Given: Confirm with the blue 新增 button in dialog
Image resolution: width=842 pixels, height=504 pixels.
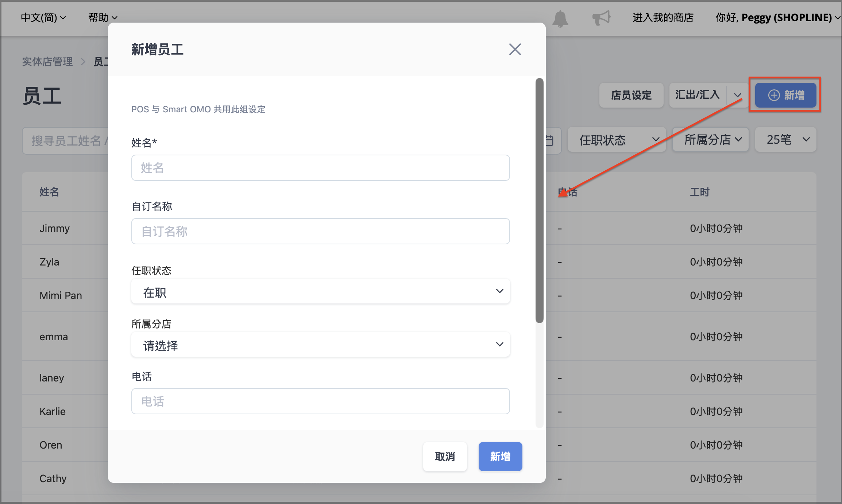Looking at the screenshot, I should (x=500, y=457).
